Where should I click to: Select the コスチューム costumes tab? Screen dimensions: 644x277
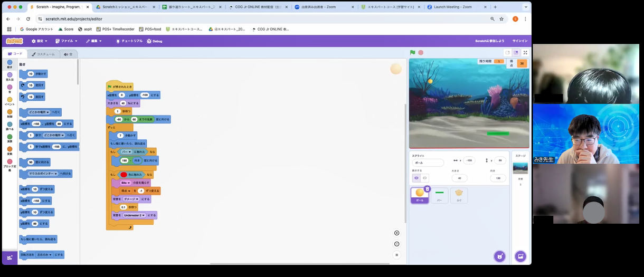(x=43, y=54)
